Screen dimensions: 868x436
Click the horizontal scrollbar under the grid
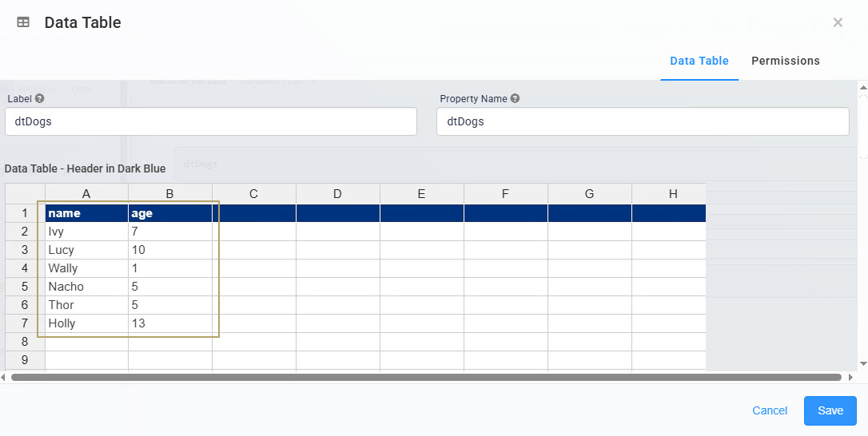coord(425,377)
